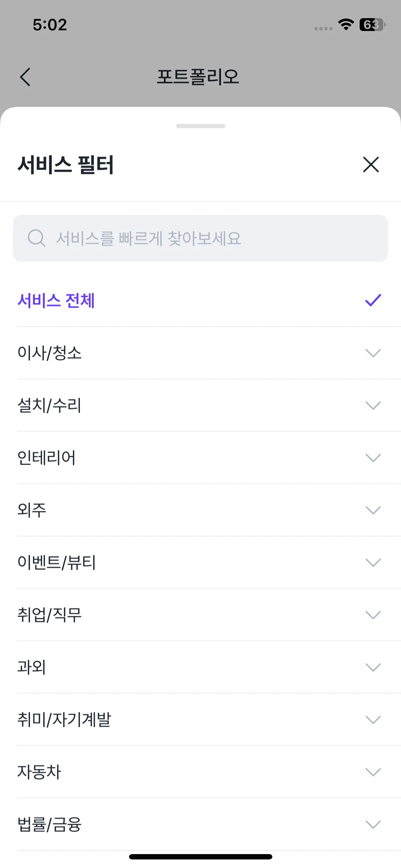Image resolution: width=401 pixels, height=868 pixels.
Task: Tap the battery indicator icon
Action: (372, 25)
